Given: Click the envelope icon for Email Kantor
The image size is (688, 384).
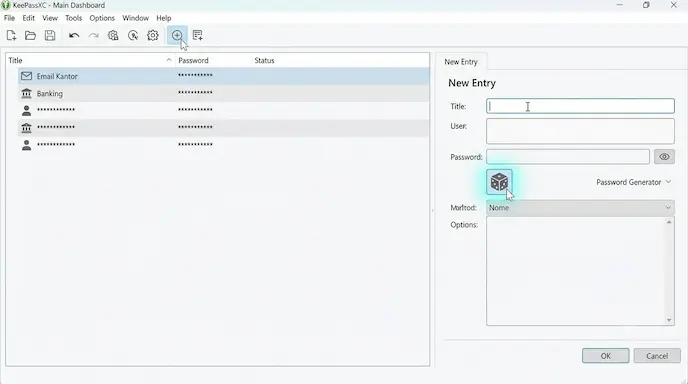Looking at the screenshot, I should point(26,76).
